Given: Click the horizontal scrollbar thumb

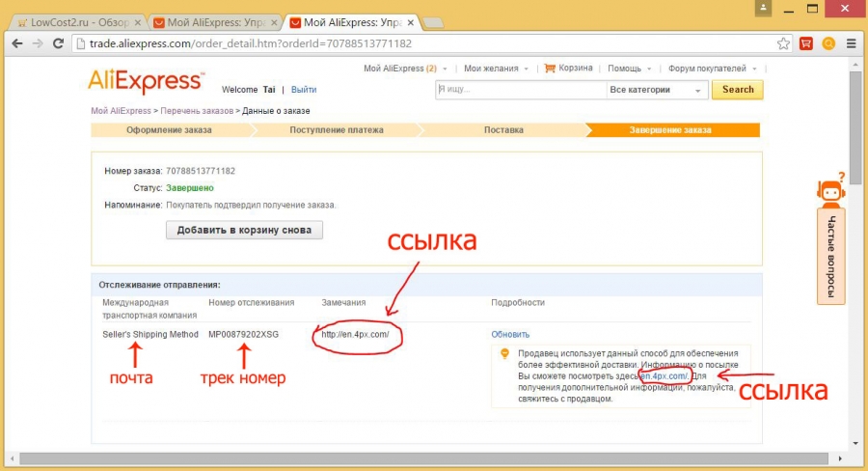Looking at the screenshot, I should click(x=424, y=458).
